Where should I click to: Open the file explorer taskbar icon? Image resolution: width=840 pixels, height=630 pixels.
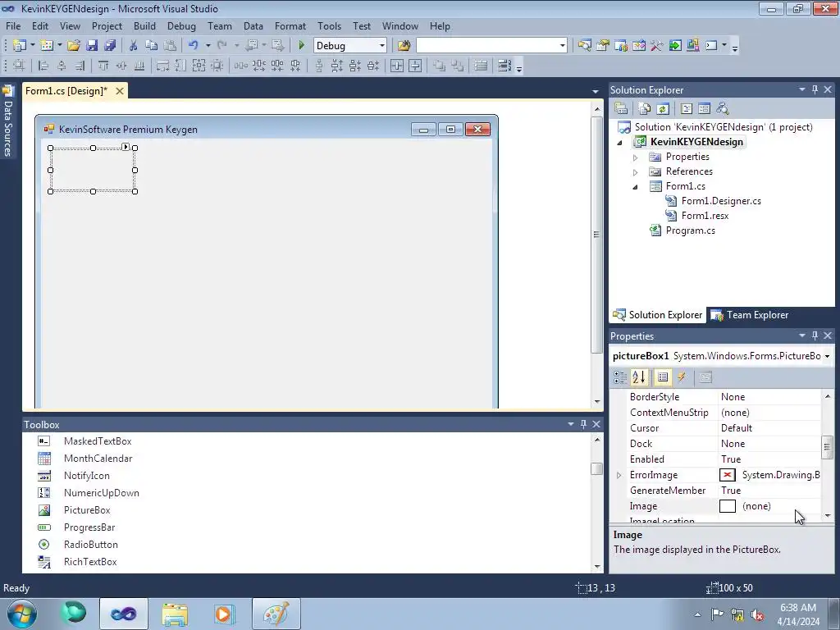point(175,614)
